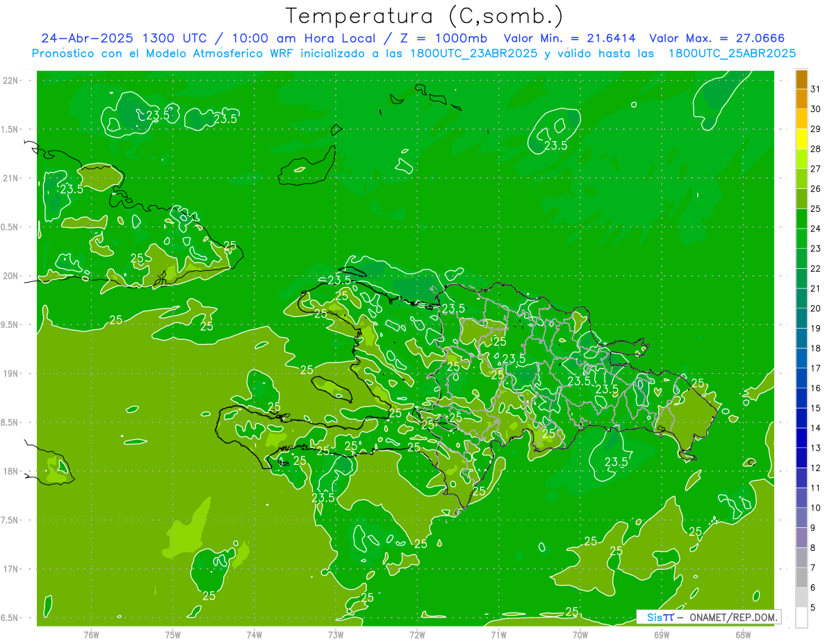Image resolution: width=834 pixels, height=644 pixels.
Task: Click the SisTT logo in the credit box
Action: [x=660, y=617]
